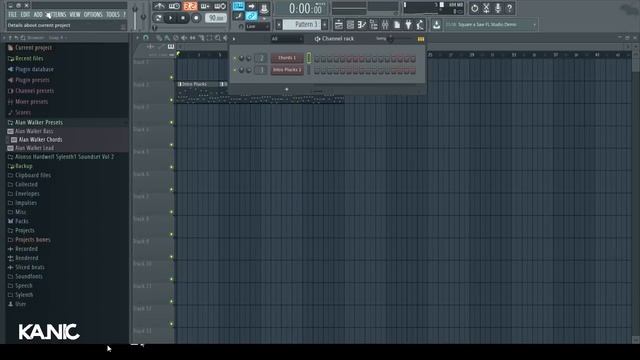The width and height of the screenshot is (640, 360).
Task: Toggle the metronome icon
Action: (x=159, y=6)
